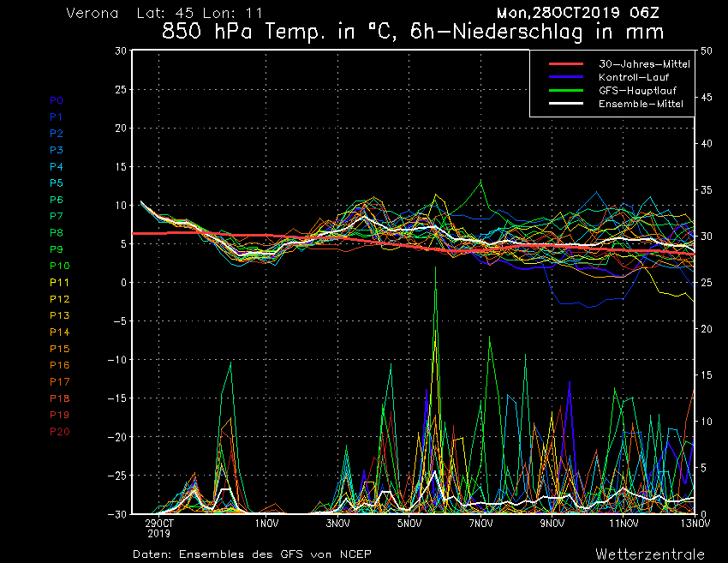This screenshot has height=563, width=728.
Task: Click the P5 ensemble label
Action: pyautogui.click(x=57, y=183)
